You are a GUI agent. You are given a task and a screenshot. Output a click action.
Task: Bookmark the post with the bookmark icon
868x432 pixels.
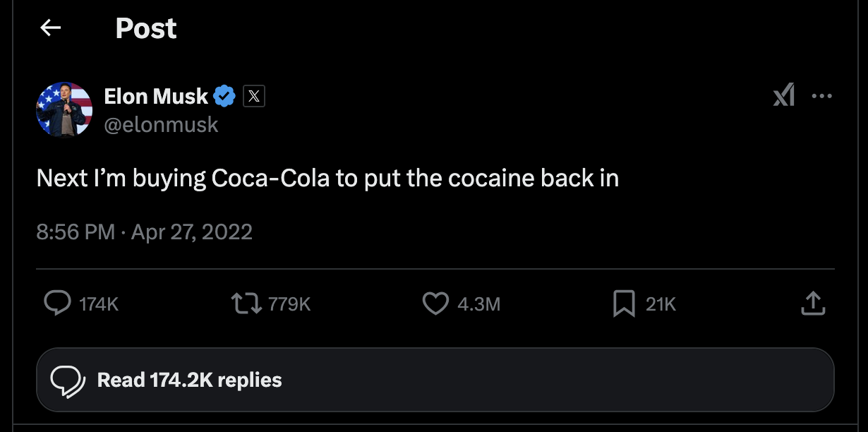click(624, 304)
